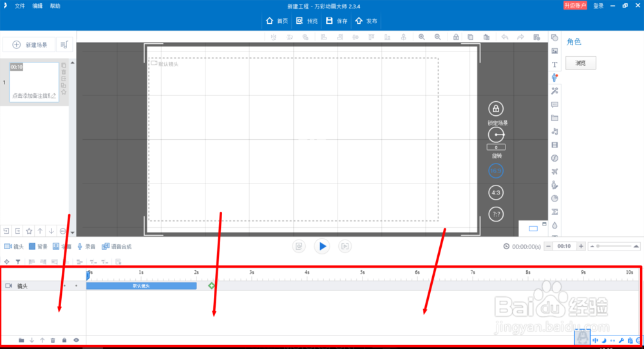Switch to the 背景 background tab
This screenshot has height=349, width=644.
click(38, 247)
